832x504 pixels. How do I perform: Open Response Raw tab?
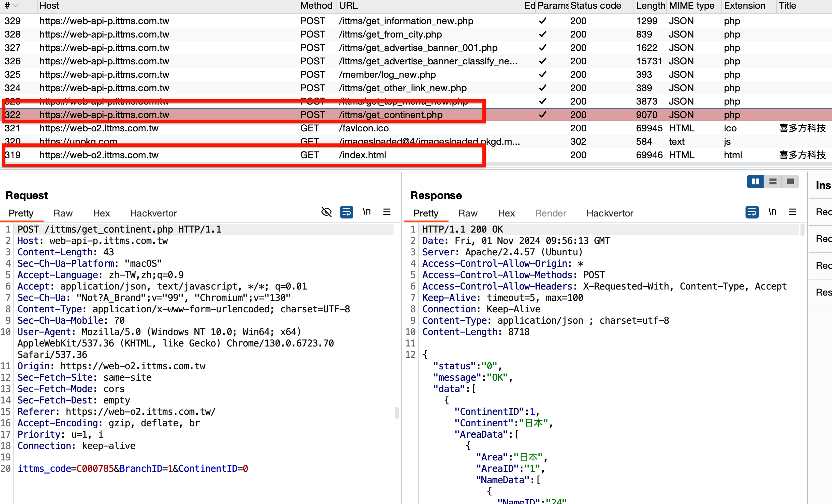tap(468, 213)
